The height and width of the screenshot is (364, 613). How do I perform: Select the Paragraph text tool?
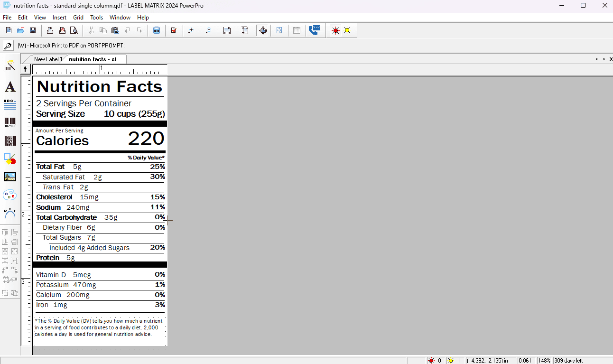pos(10,104)
